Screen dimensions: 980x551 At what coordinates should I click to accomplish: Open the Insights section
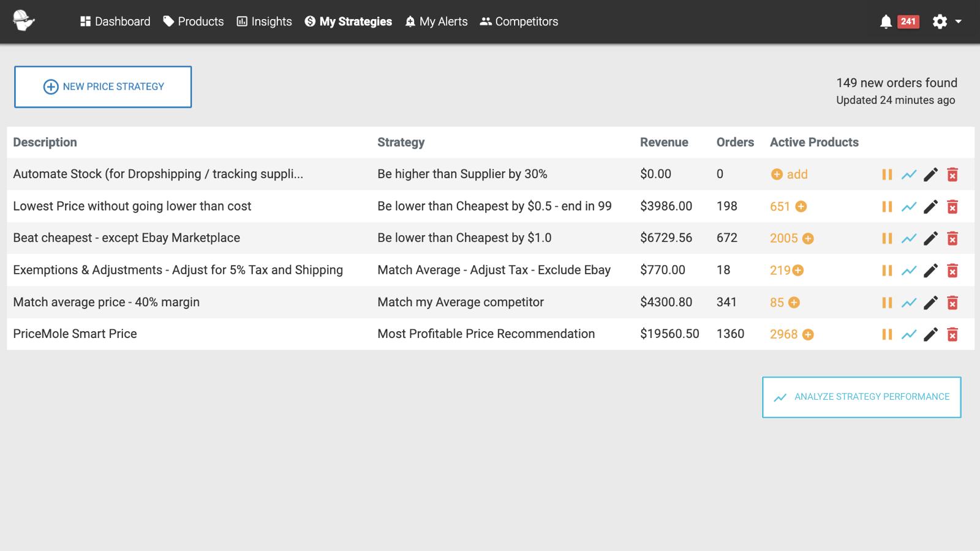[264, 21]
